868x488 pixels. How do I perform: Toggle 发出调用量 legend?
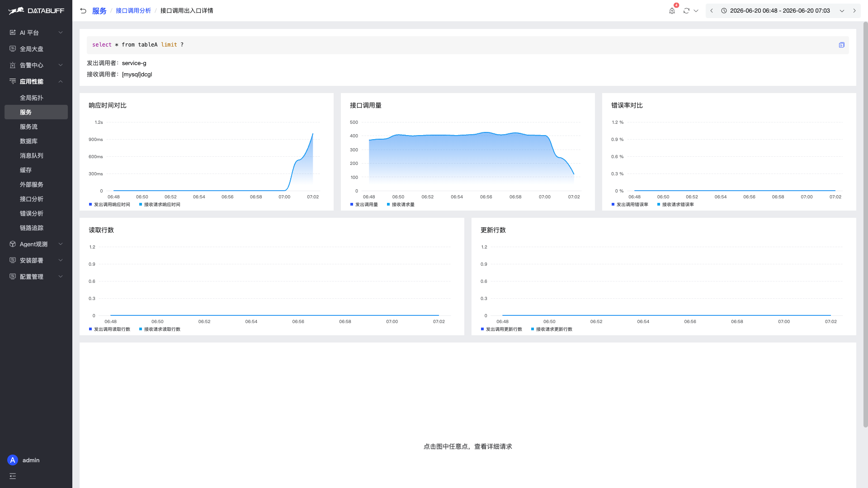click(364, 205)
